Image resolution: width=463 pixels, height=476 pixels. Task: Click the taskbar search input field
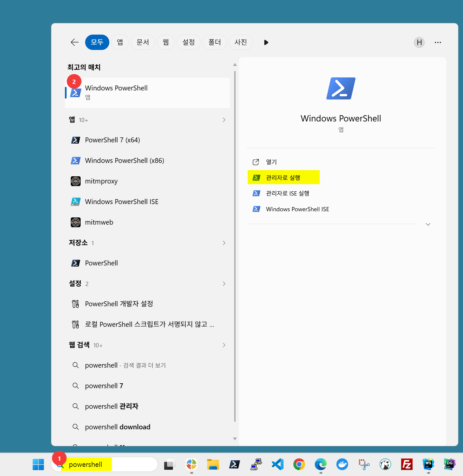click(104, 464)
